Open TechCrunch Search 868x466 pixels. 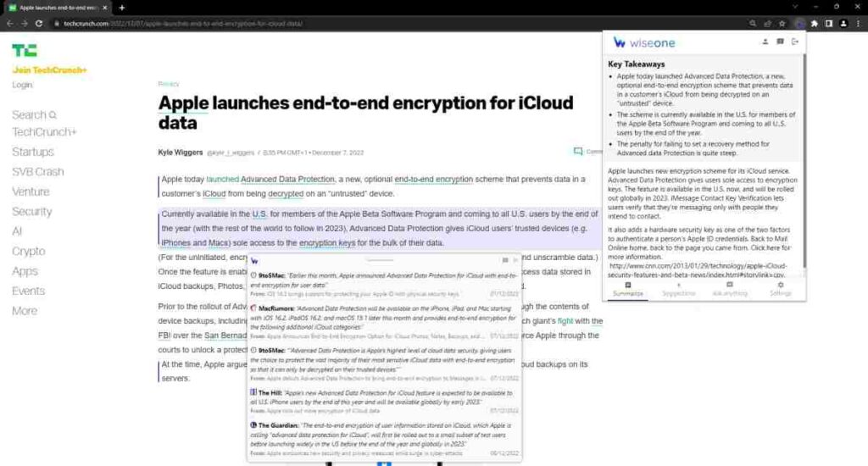point(34,114)
